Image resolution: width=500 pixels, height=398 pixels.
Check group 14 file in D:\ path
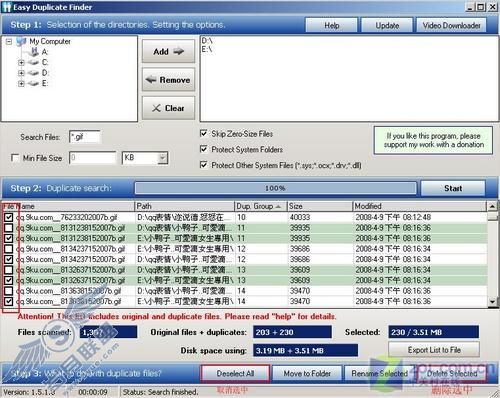(9, 291)
